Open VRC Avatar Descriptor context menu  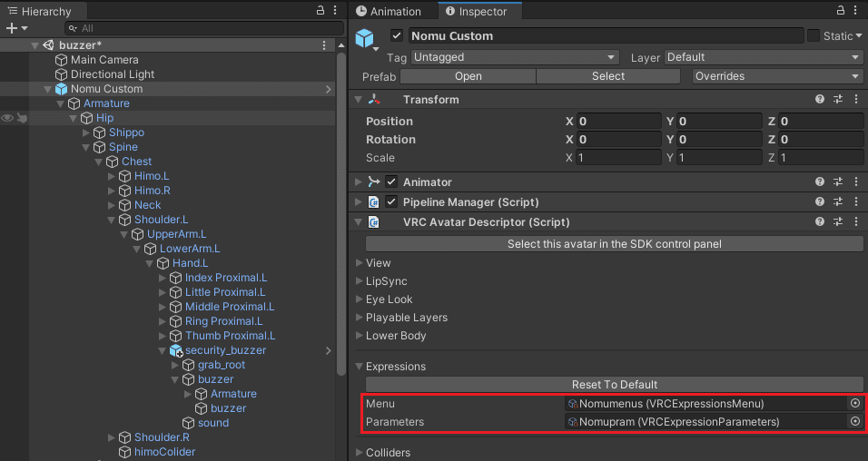(856, 221)
